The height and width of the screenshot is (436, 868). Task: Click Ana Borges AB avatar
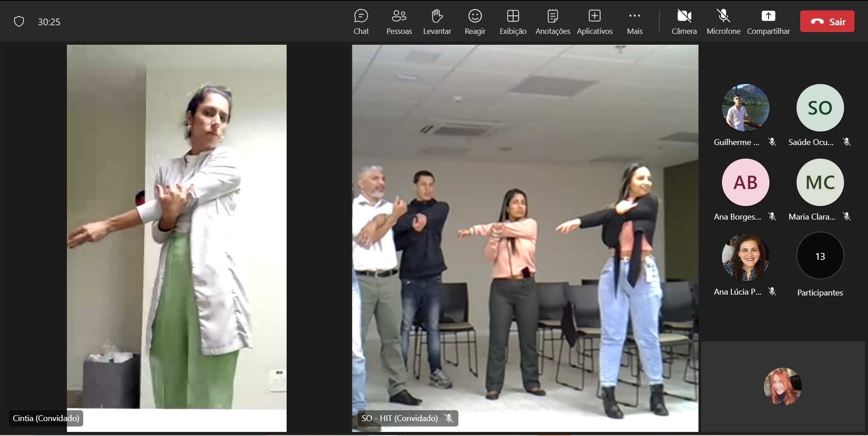click(745, 183)
